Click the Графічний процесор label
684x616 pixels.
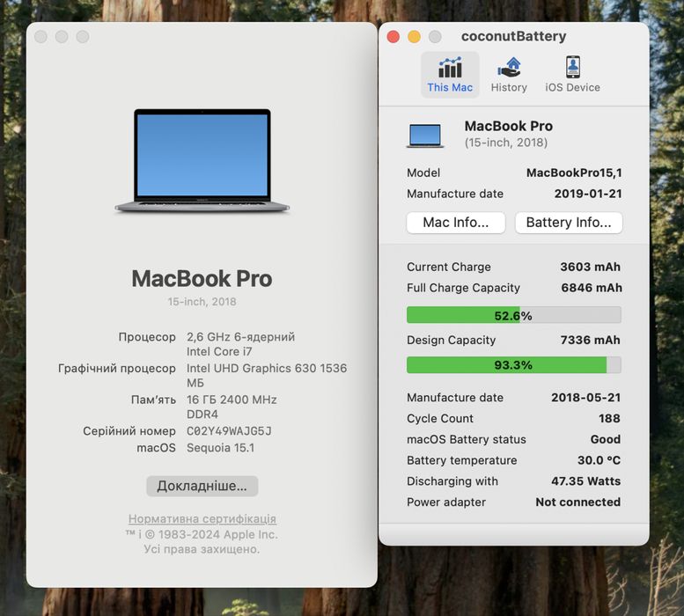(x=117, y=369)
